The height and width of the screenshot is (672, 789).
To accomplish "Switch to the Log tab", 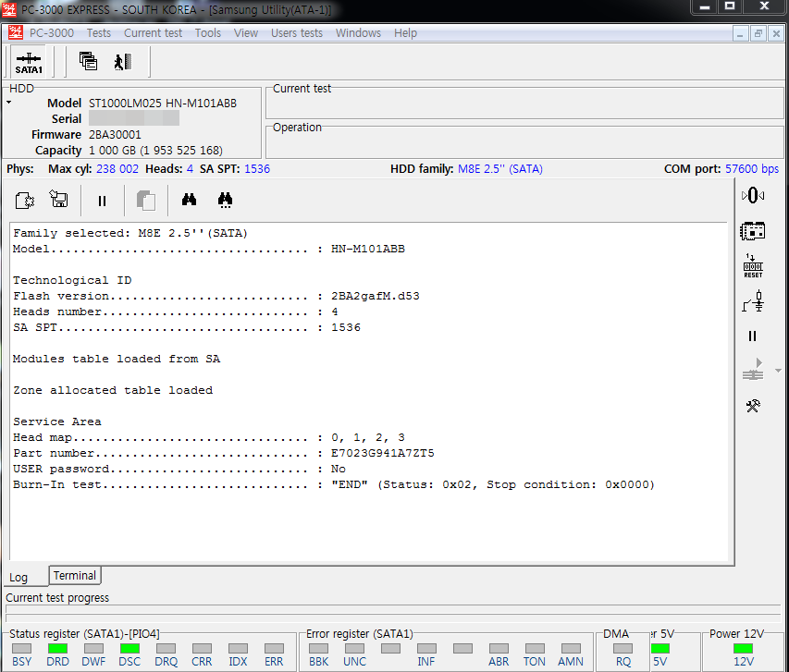I will click(x=19, y=577).
